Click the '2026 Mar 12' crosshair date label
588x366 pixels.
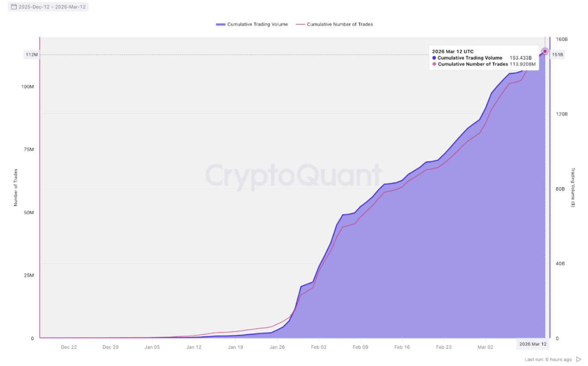(533, 344)
